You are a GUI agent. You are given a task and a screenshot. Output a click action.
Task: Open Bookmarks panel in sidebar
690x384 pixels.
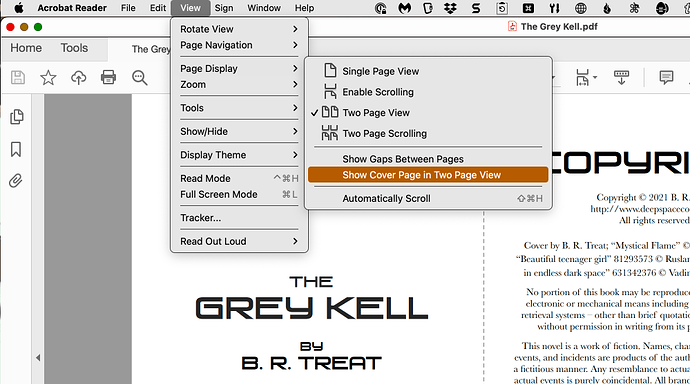coord(16,149)
